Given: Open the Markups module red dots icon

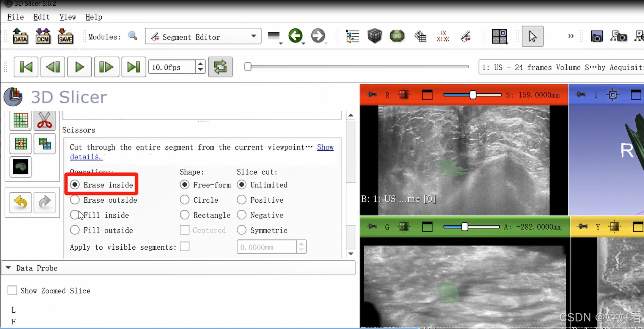Looking at the screenshot, I should 443,36.
